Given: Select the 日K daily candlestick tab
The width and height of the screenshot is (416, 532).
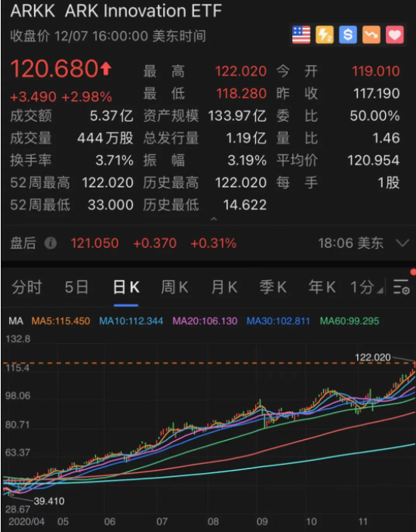Looking at the screenshot, I should (126, 287).
